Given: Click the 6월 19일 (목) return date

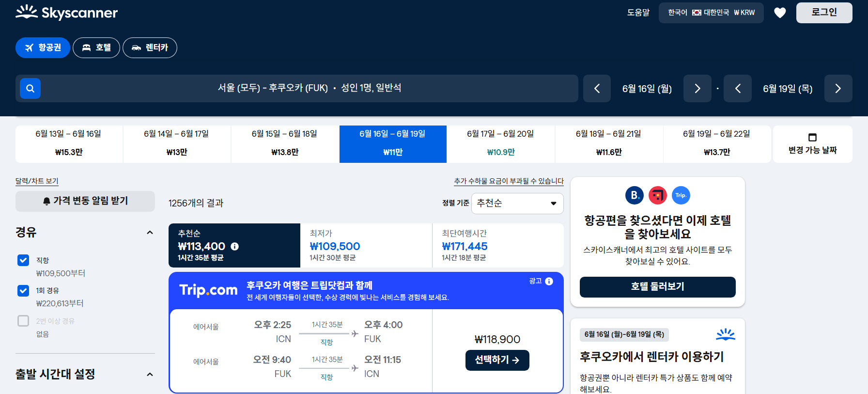Looking at the screenshot, I should (788, 89).
